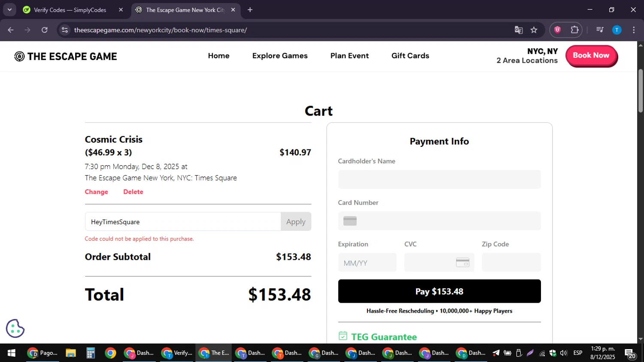Image resolution: width=644 pixels, height=362 pixels.
Task: Apply the HeyTimesSquare promo code
Action: [296, 222]
